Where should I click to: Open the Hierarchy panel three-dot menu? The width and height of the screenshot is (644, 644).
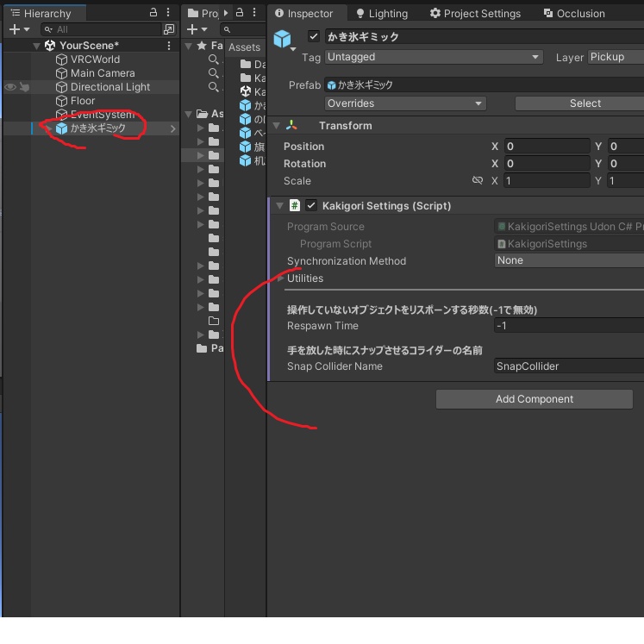[x=168, y=13]
